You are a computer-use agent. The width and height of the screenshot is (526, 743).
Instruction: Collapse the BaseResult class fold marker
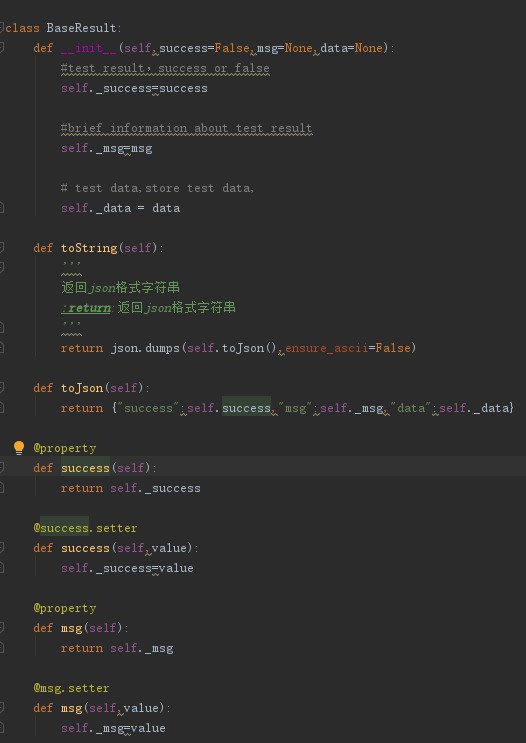point(2,28)
